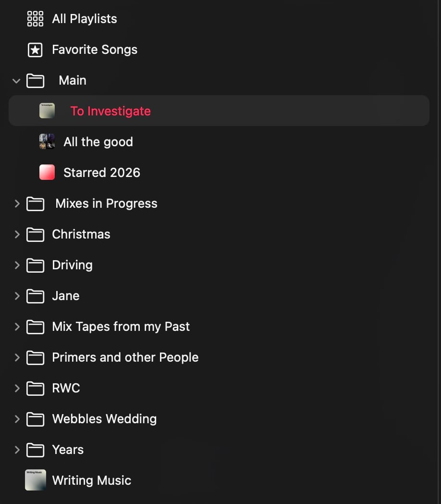This screenshot has height=504, width=441.
Task: Click the All Playlists grid icon
Action: pyautogui.click(x=35, y=19)
